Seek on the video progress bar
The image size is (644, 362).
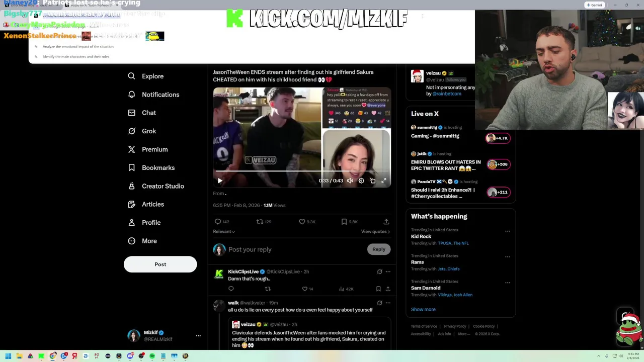pyautogui.click(x=302, y=171)
